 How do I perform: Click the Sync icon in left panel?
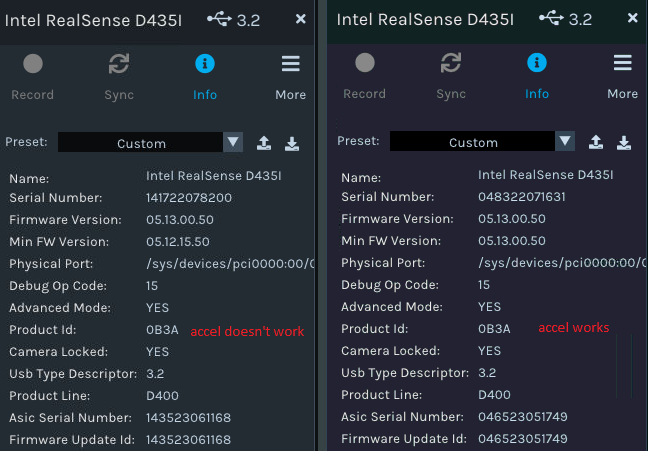pos(119,64)
